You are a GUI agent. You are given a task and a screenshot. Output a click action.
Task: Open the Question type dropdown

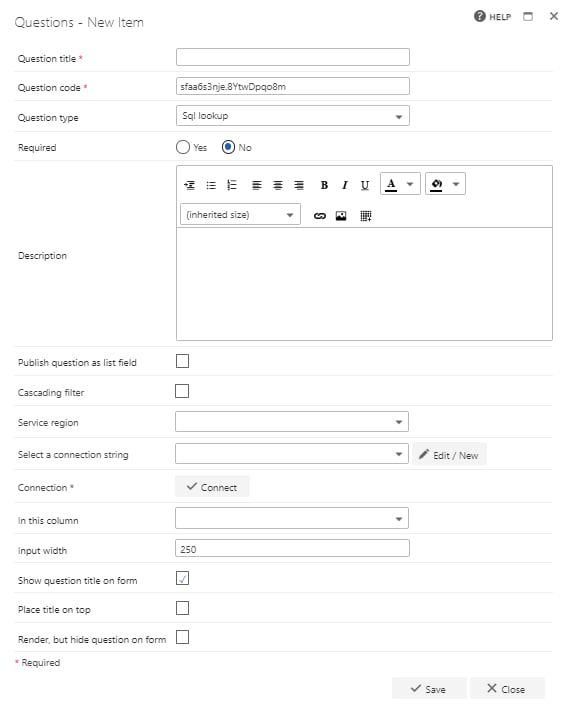(293, 116)
